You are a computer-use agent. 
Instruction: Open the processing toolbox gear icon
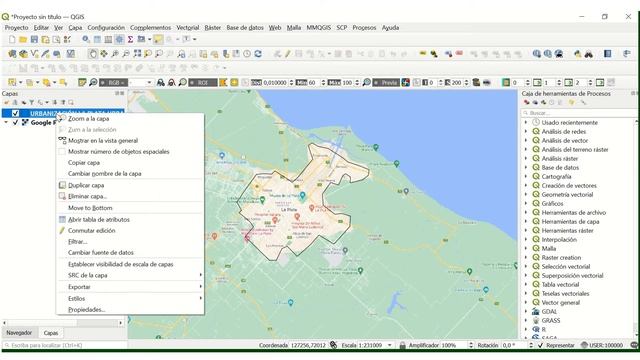(119, 39)
